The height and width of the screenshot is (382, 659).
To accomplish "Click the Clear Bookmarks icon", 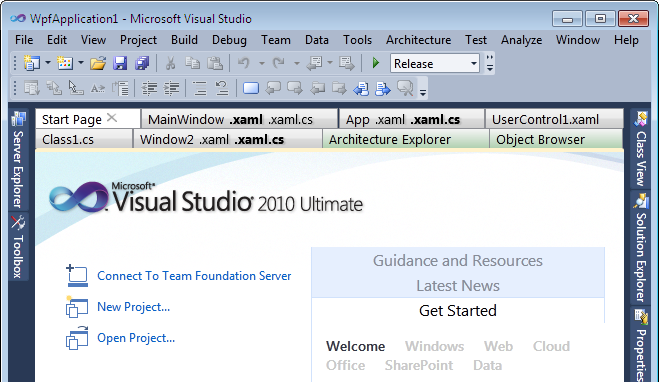I will point(405,88).
